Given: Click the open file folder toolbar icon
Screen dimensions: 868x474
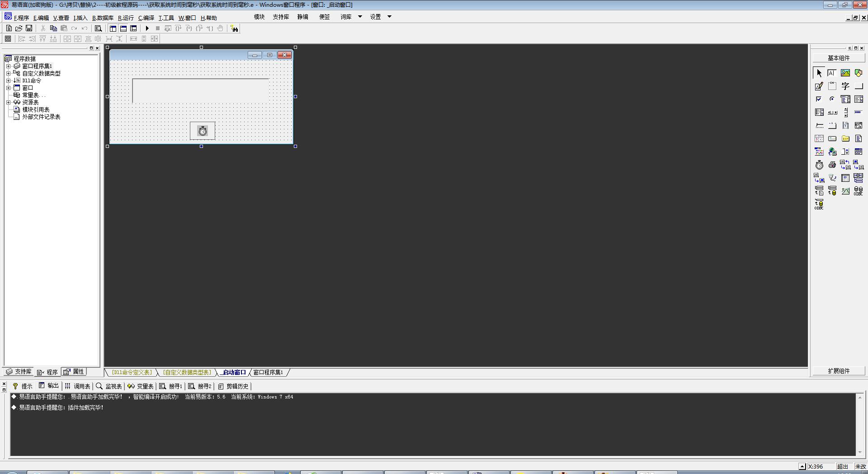Looking at the screenshot, I should (x=19, y=28).
